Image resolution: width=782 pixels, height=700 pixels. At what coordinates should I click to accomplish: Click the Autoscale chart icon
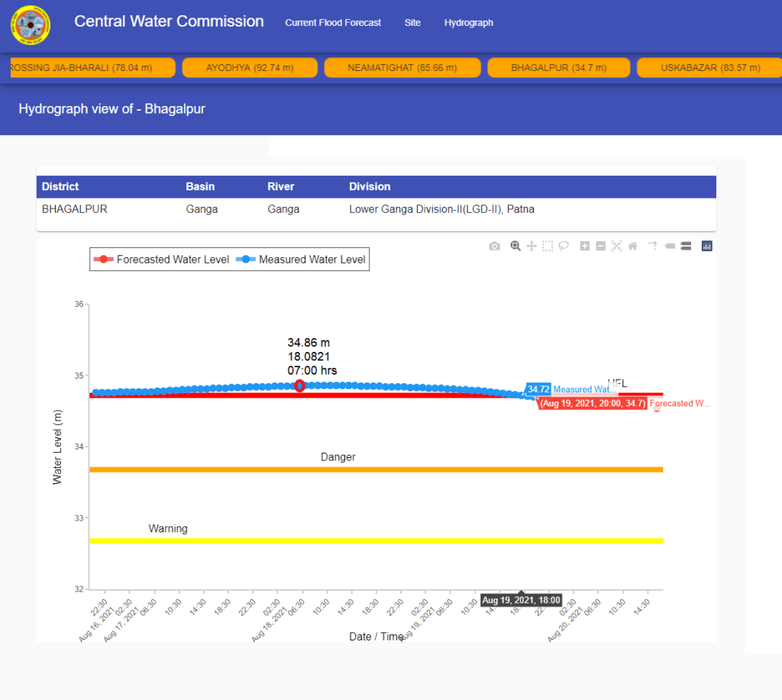pyautogui.click(x=616, y=246)
